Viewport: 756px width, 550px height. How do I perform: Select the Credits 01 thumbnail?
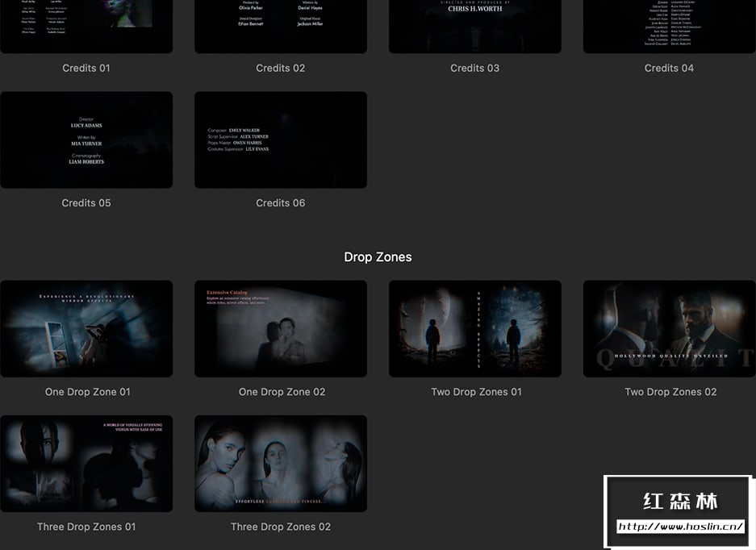point(86,27)
